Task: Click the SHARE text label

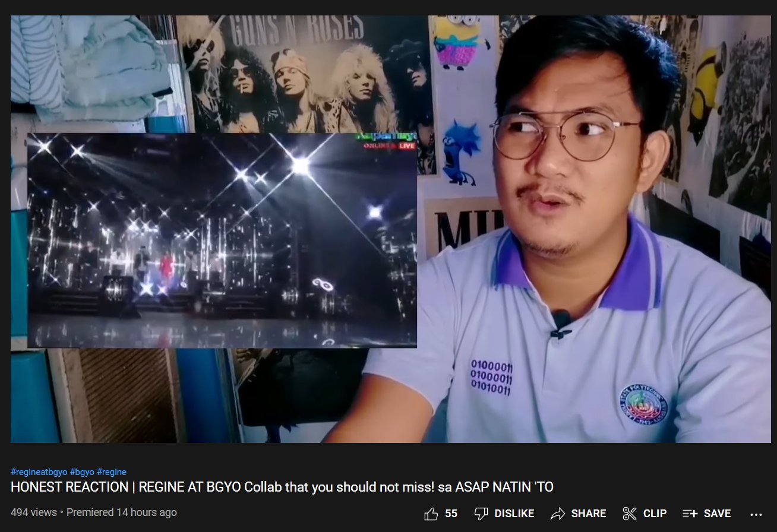Action: point(589,513)
